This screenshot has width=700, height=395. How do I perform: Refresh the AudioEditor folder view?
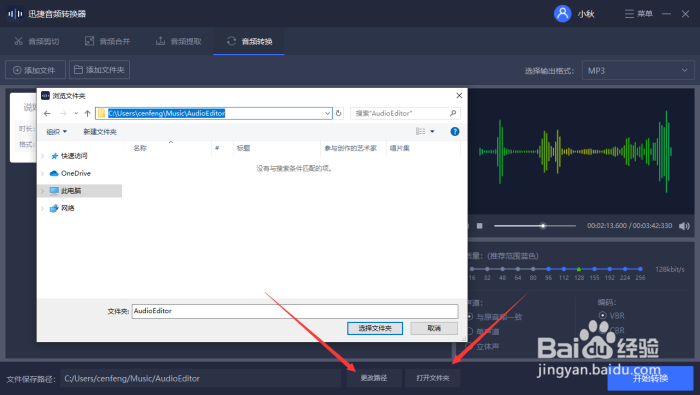tap(339, 113)
